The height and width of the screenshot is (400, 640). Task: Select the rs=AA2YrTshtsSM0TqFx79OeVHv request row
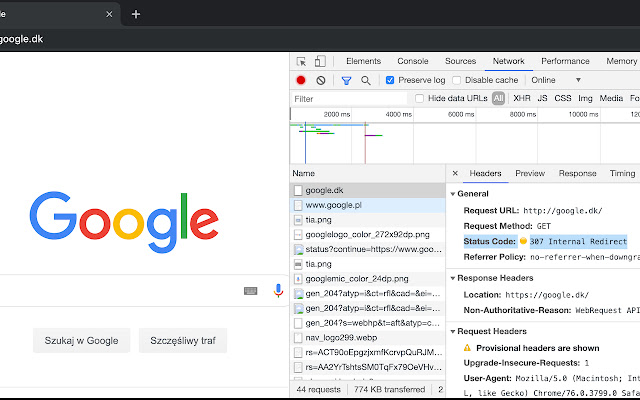pos(368,367)
